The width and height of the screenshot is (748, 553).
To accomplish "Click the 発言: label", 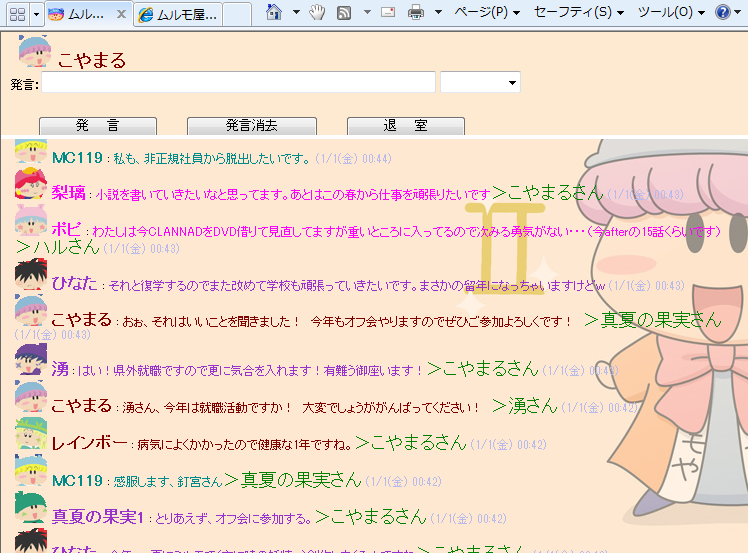I will [25, 85].
